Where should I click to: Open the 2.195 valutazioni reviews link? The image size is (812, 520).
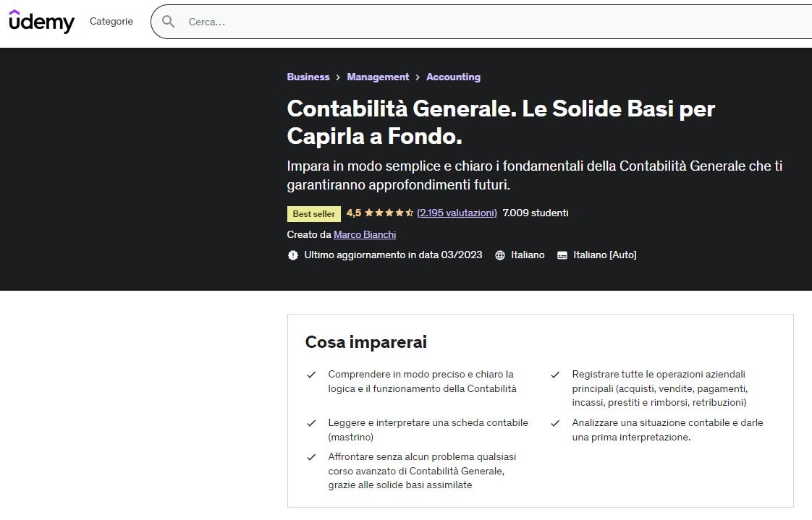[457, 213]
